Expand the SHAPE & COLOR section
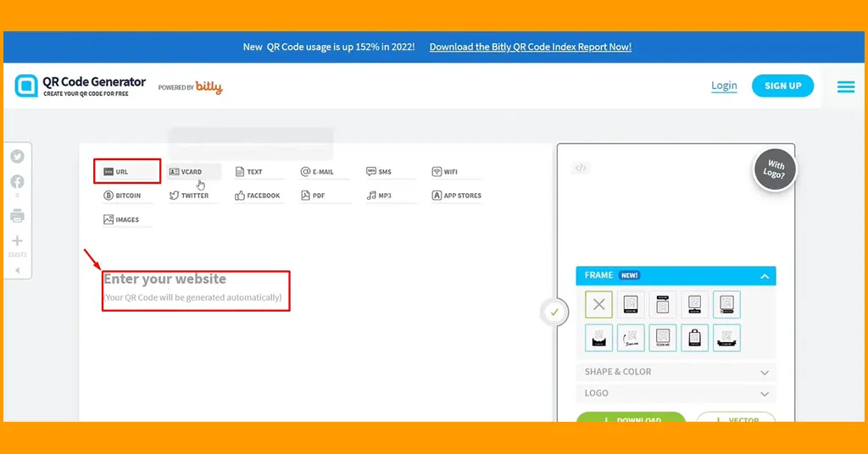This screenshot has height=454, width=868. click(676, 372)
